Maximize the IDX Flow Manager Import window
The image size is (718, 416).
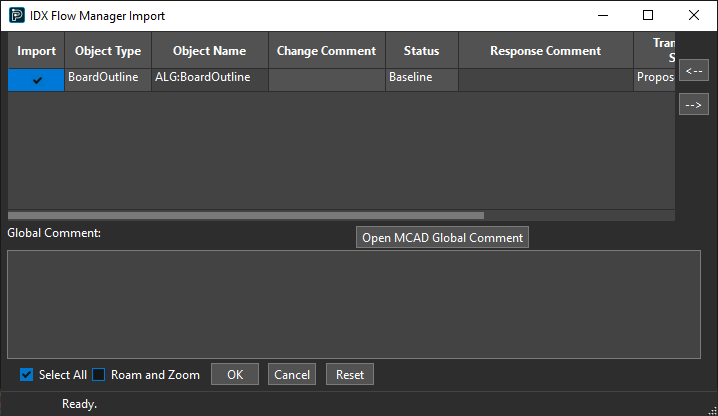pos(648,15)
